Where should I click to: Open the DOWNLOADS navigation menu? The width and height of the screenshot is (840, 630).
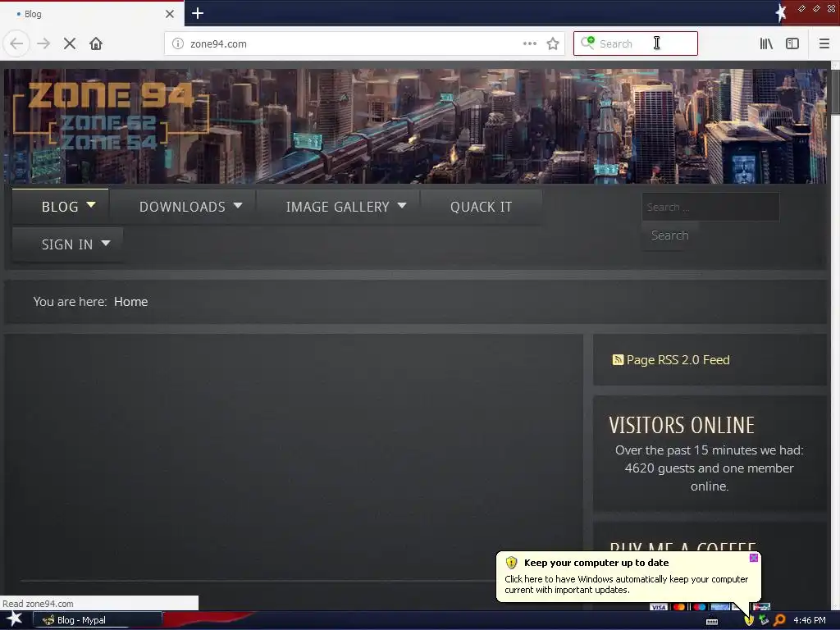point(183,207)
